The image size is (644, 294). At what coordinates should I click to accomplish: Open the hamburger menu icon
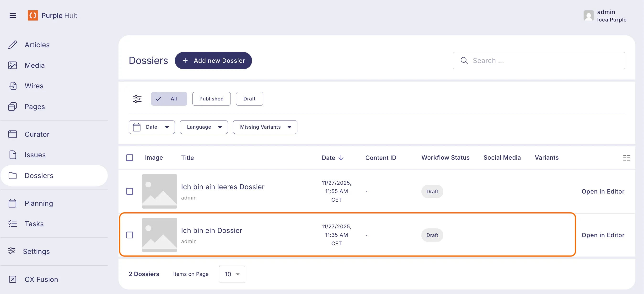(x=13, y=16)
